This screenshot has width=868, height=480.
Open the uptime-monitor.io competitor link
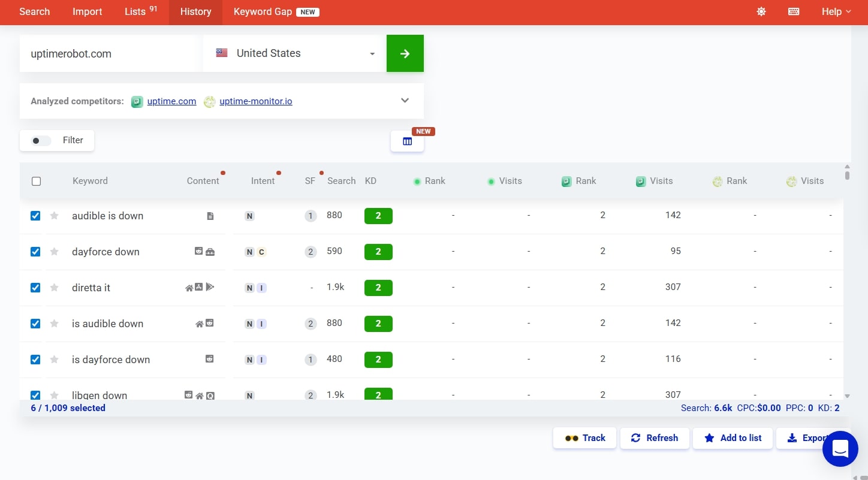click(255, 101)
